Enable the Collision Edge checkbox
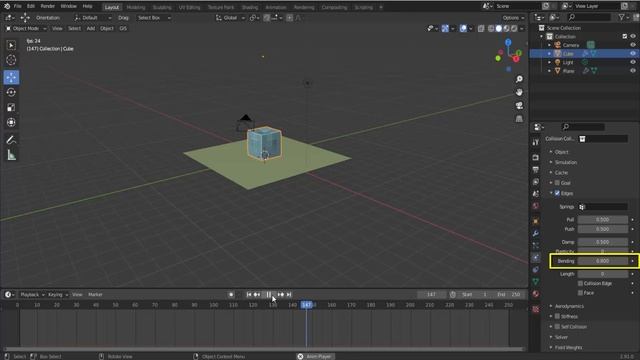Image resolution: width=640 pixels, height=360 pixels. (x=580, y=283)
